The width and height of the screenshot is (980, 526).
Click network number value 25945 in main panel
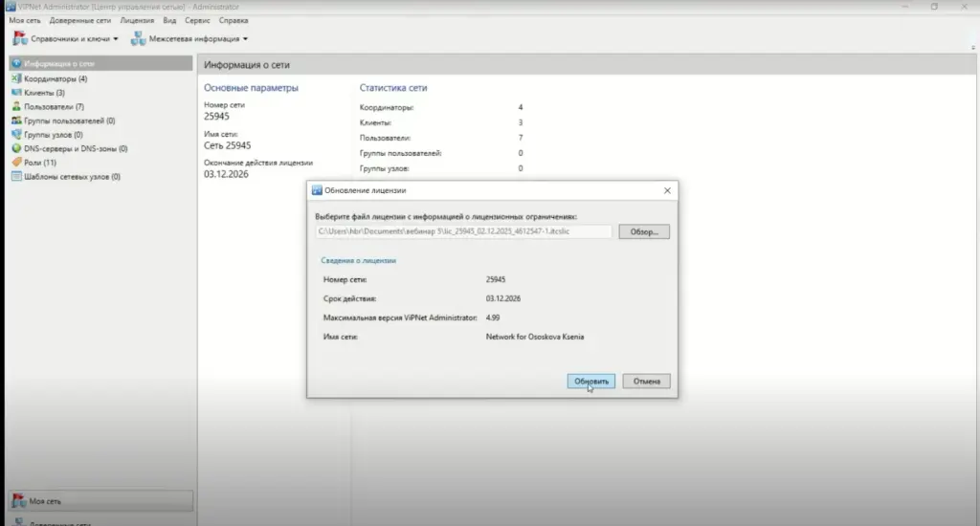point(216,116)
